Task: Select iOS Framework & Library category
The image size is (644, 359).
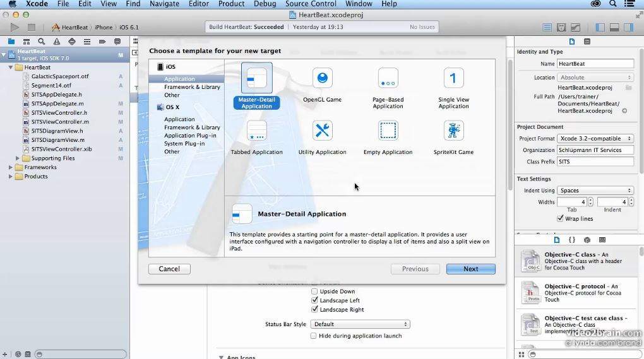Action: click(192, 87)
